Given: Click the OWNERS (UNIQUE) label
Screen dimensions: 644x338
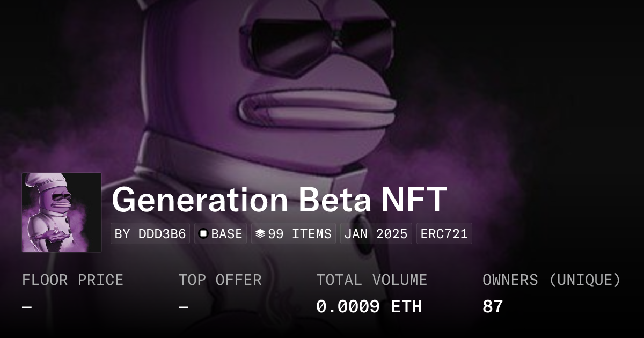Looking at the screenshot, I should [551, 280].
